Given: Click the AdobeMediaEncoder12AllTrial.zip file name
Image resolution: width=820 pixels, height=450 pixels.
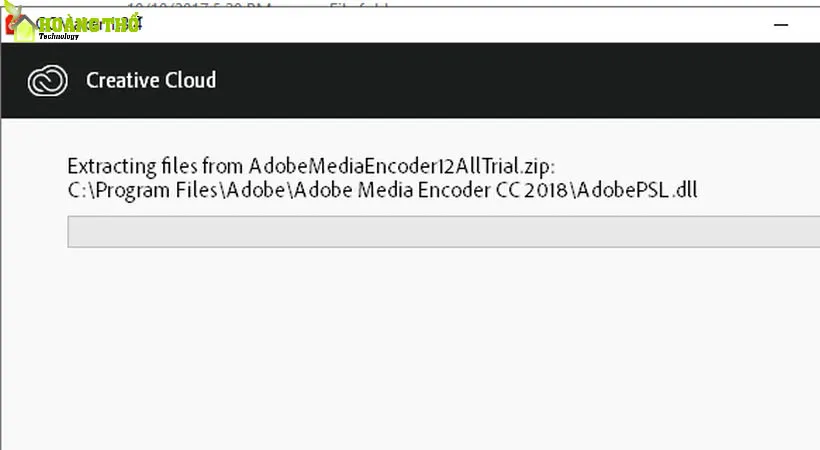Looking at the screenshot, I should coord(401,166).
